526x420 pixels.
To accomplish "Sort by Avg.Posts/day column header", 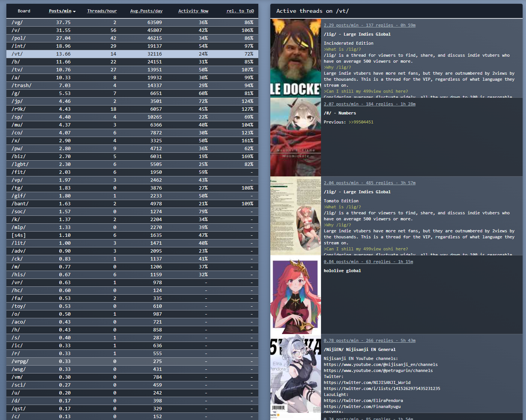I will 146,11.
